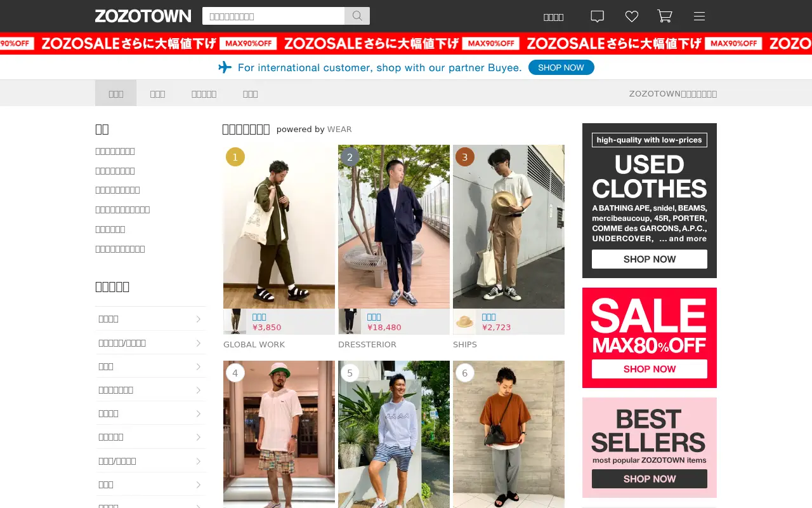812x508 pixels.
Task: Click the ¥2,723 price
Action: (x=496, y=328)
